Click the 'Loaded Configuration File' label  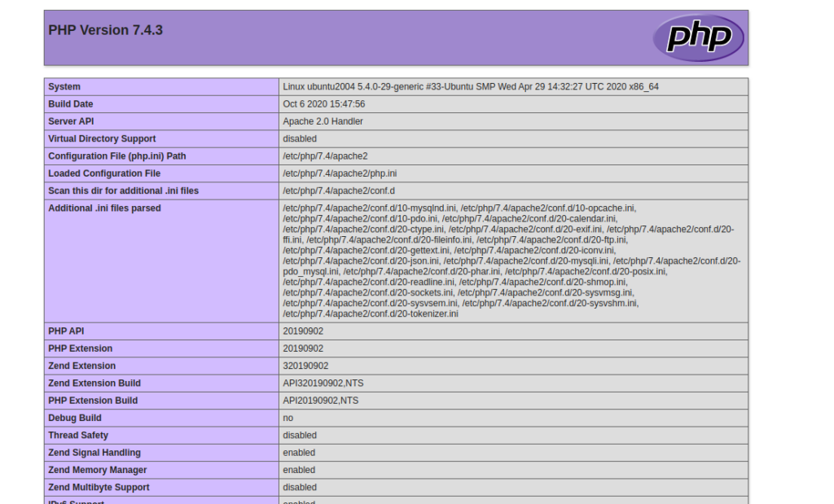(104, 173)
